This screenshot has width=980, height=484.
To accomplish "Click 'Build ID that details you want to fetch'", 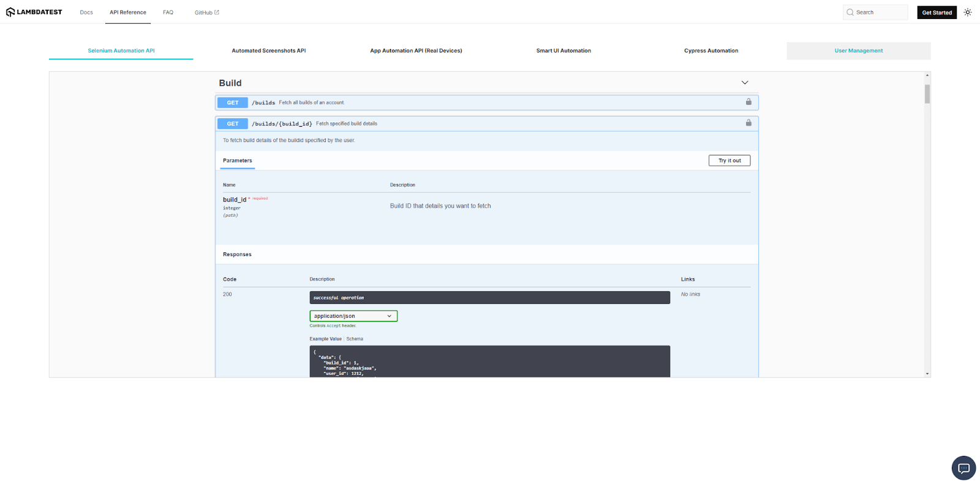I will tap(440, 206).
